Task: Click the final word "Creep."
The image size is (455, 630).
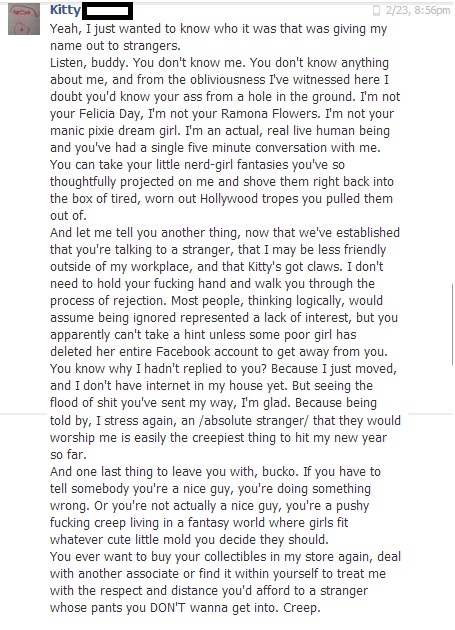Action: click(302, 608)
